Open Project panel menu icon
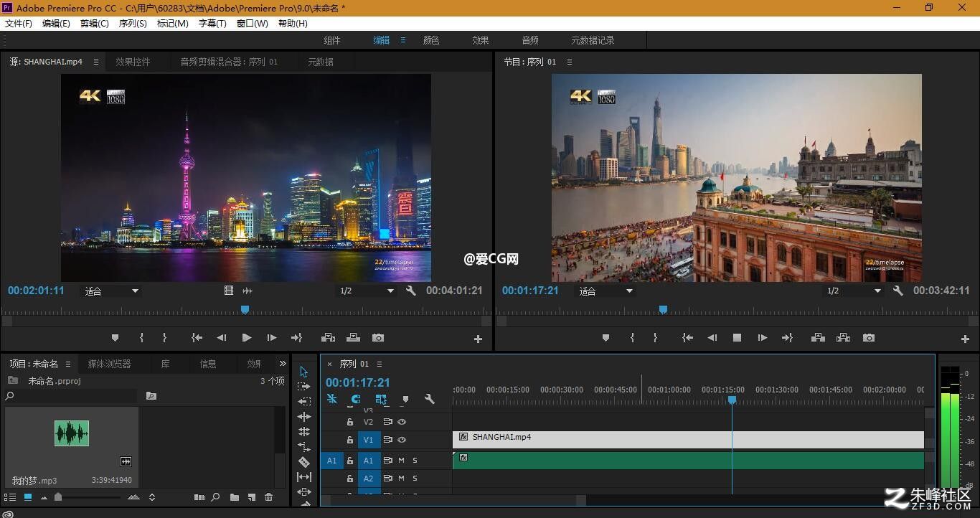 click(68, 364)
